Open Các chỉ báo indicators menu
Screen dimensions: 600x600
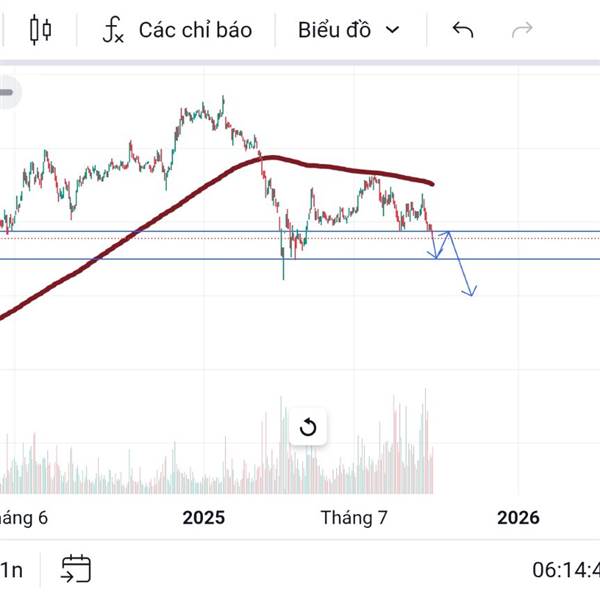(x=195, y=30)
